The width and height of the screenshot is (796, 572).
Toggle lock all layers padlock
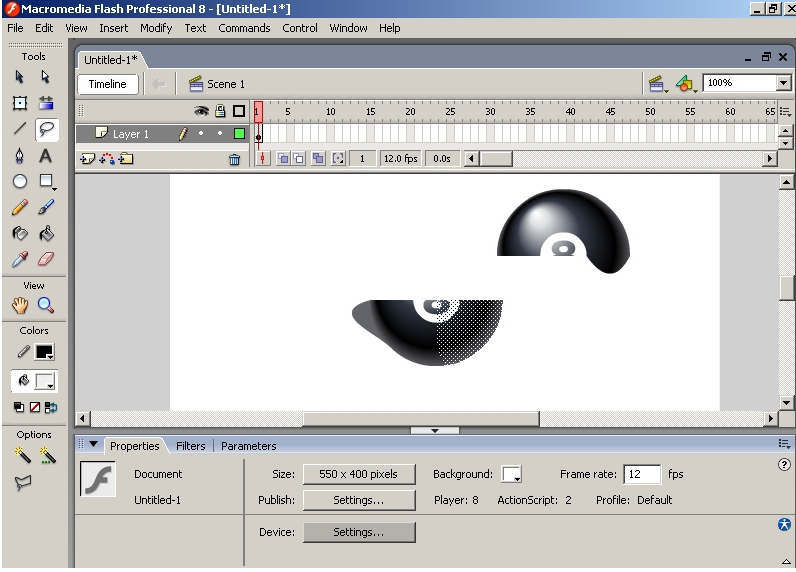click(x=220, y=111)
